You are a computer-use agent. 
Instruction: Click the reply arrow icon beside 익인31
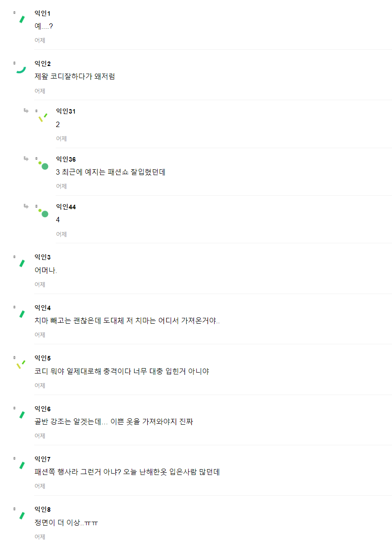click(26, 110)
